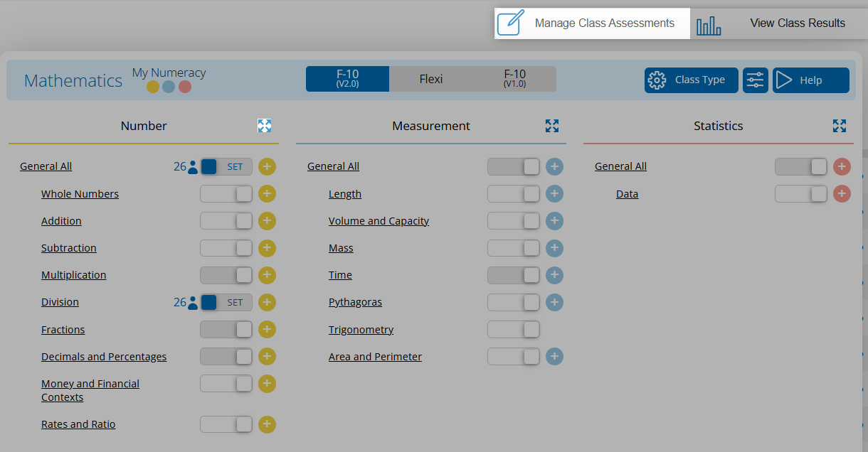868x452 pixels.
Task: Click the plus icon for Multiplication
Action: click(267, 275)
